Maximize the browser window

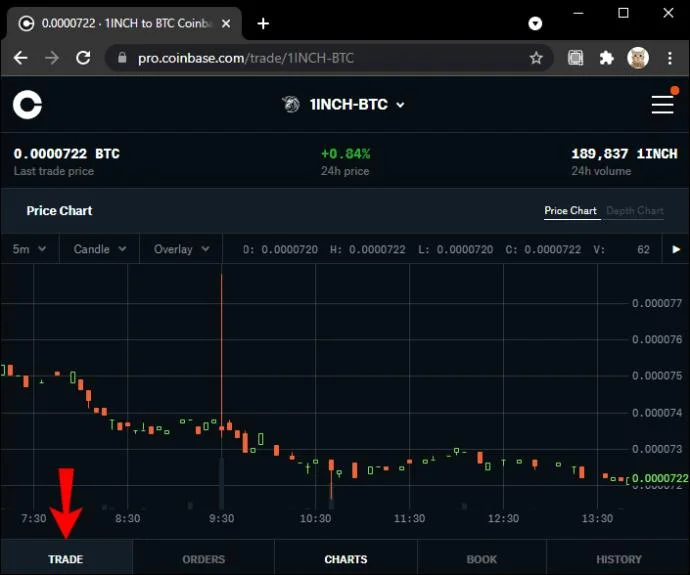(623, 13)
